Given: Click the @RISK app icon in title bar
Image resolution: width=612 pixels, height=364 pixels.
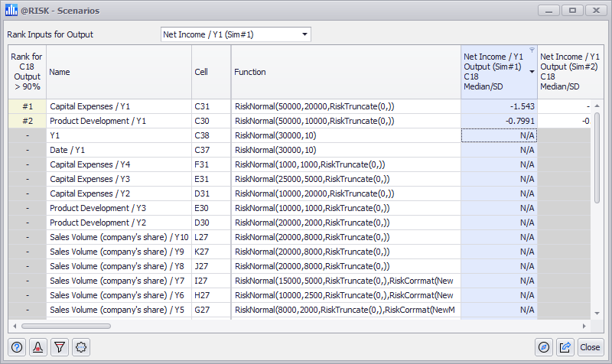Looking at the screenshot, I should click(x=10, y=11).
